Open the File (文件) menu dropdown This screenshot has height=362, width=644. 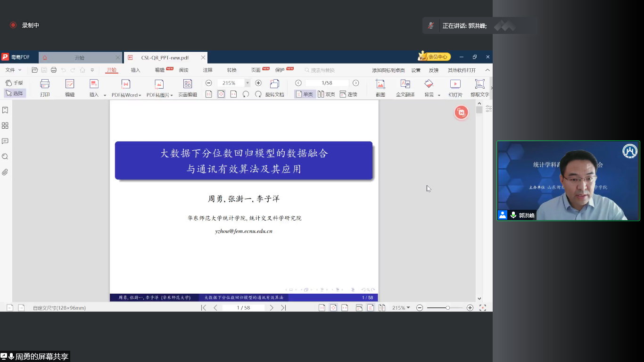pyautogui.click(x=13, y=70)
